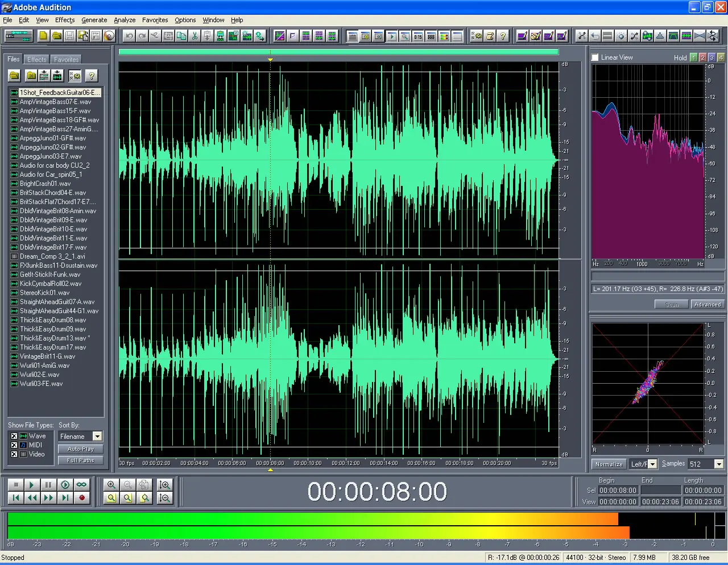Select the Multitrack View icon on the toolbar

tap(18, 35)
